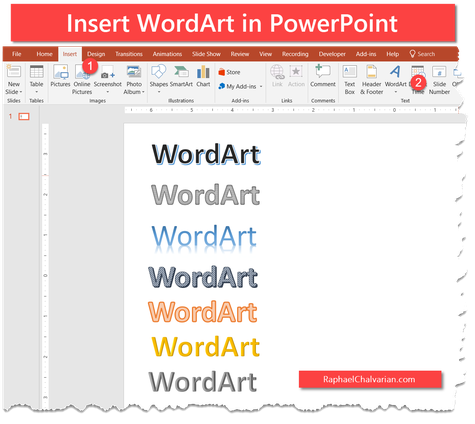Click the Search box in the ribbon
The height and width of the screenshot is (424, 475).
pyautogui.click(x=422, y=54)
